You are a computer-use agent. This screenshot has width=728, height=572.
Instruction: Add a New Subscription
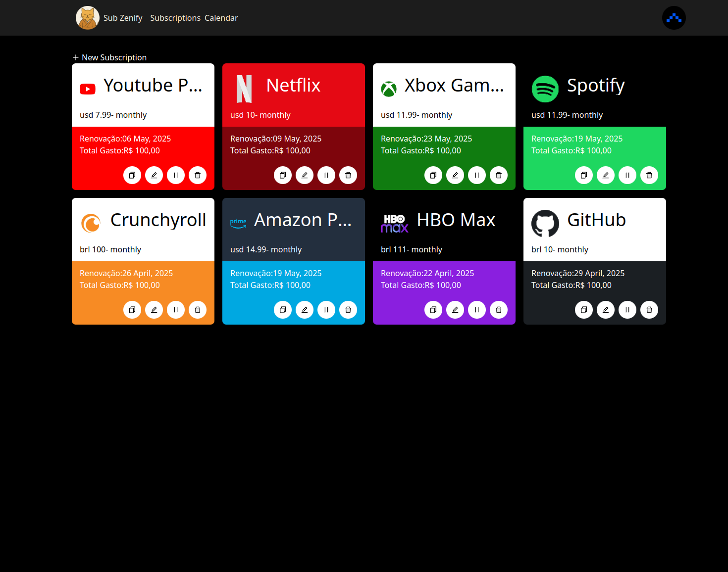[109, 57]
